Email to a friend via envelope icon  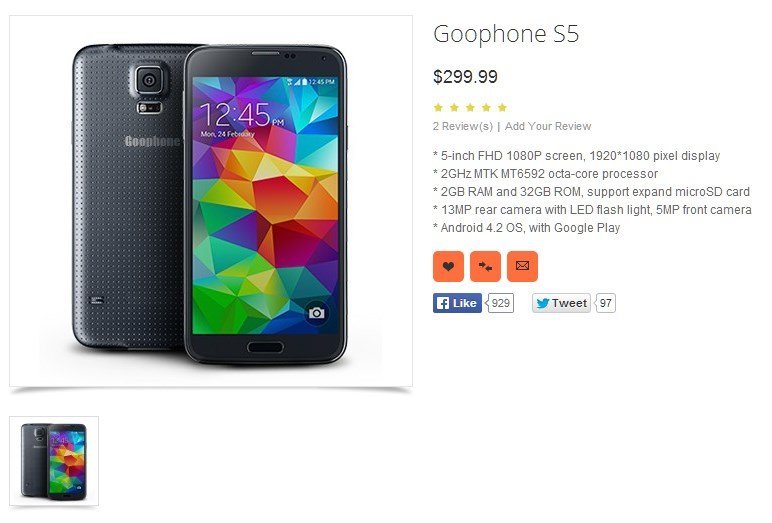[x=522, y=266]
